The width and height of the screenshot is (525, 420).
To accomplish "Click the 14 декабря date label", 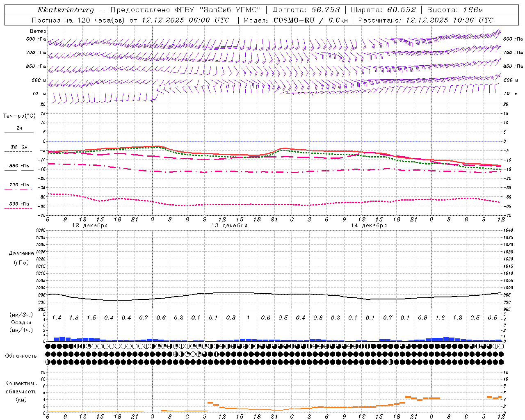I will (x=369, y=226).
